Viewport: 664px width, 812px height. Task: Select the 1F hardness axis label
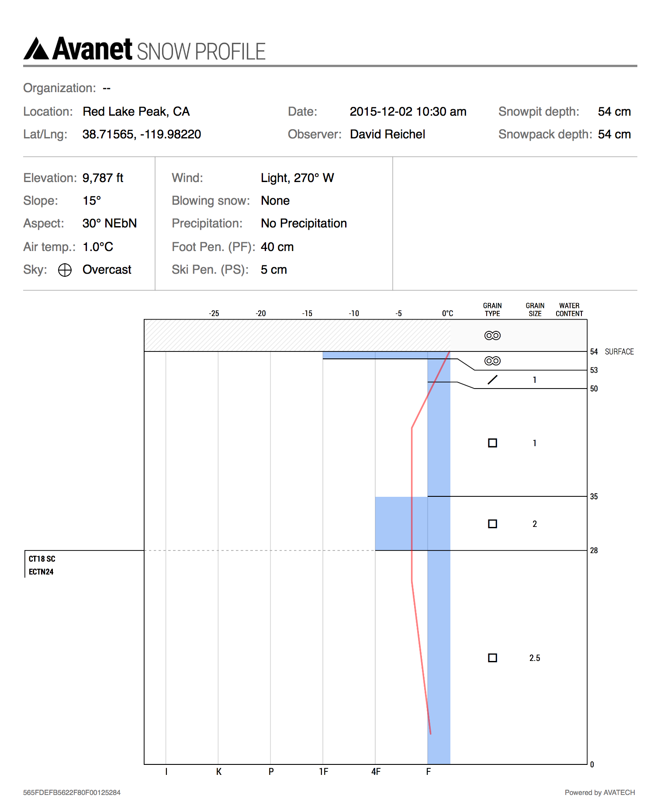(x=323, y=772)
